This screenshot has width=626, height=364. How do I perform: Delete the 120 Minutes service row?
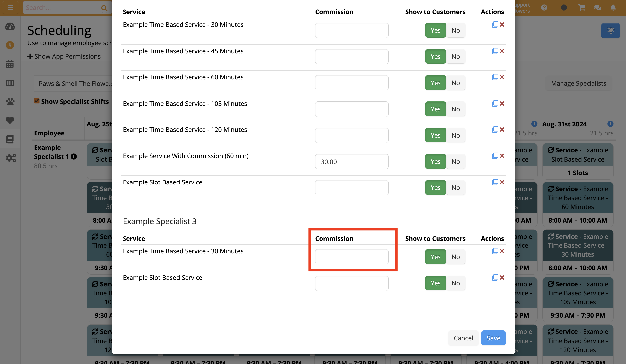[x=502, y=130]
